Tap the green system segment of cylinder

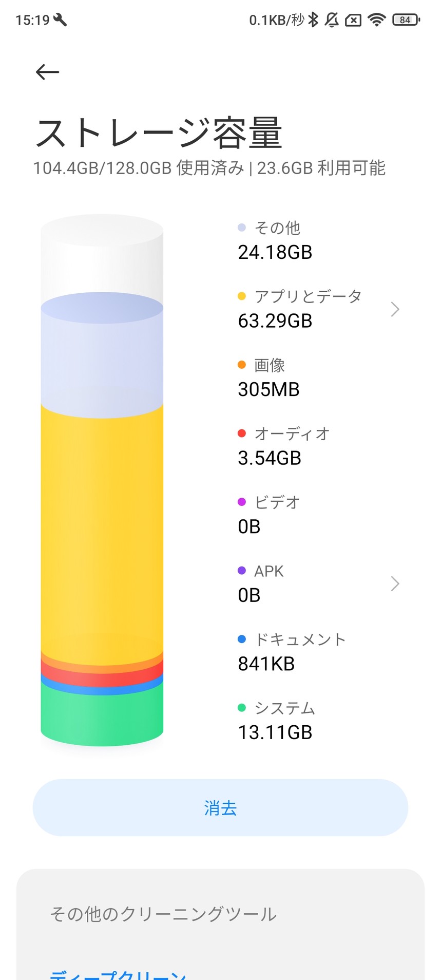pos(102,717)
